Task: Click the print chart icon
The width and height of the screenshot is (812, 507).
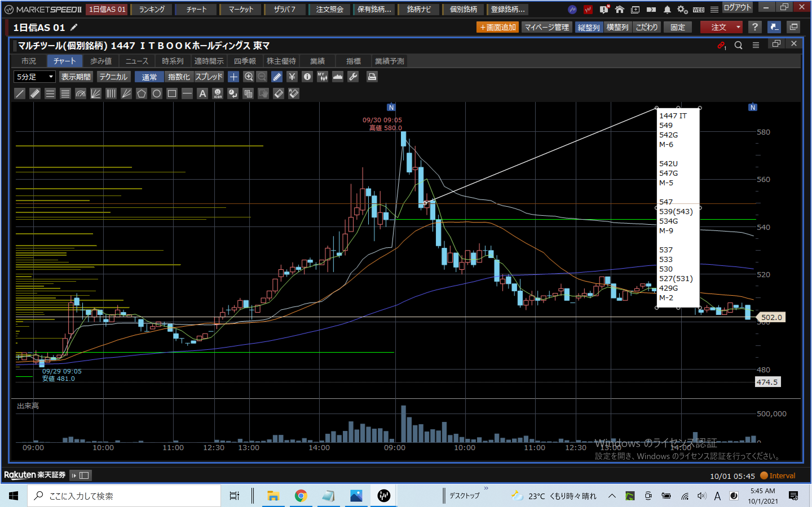Action: coord(372,77)
